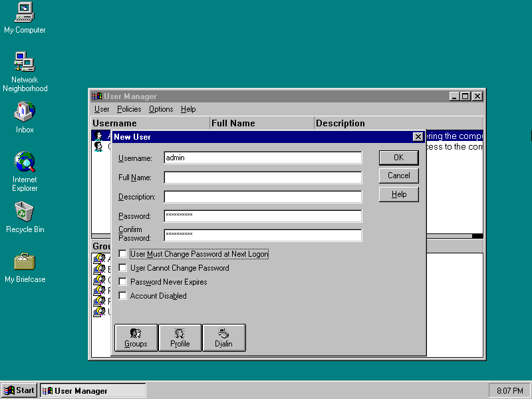Image resolution: width=532 pixels, height=399 pixels.
Task: Open the My Computer desktop icon
Action: click(25, 18)
